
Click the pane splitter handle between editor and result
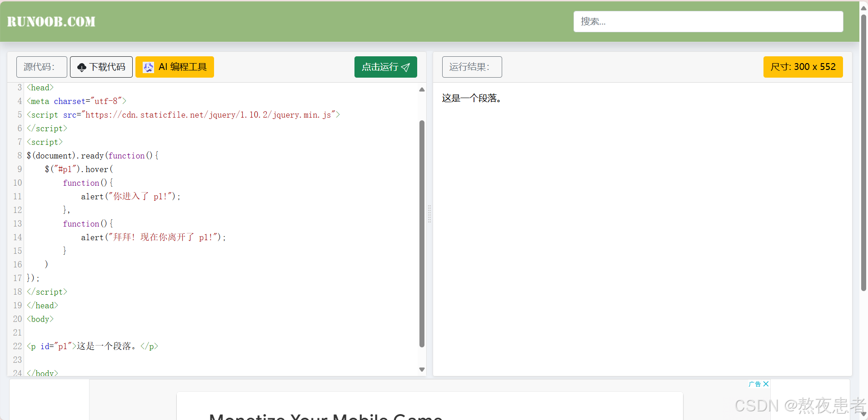pyautogui.click(x=429, y=213)
